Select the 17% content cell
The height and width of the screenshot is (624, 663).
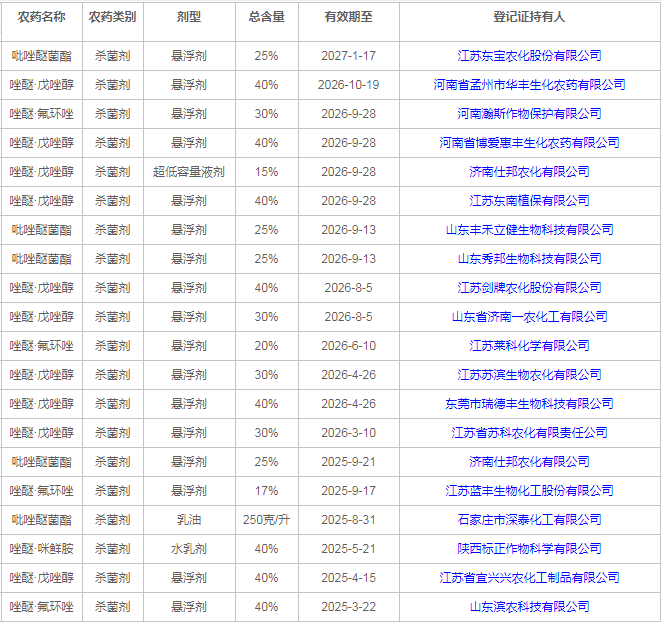point(266,491)
